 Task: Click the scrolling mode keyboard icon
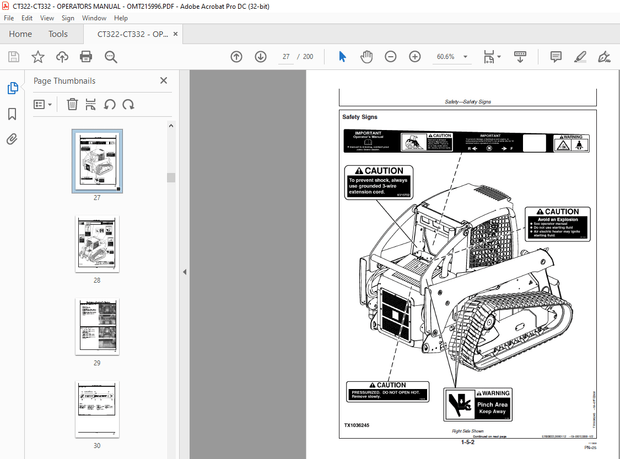coord(520,57)
